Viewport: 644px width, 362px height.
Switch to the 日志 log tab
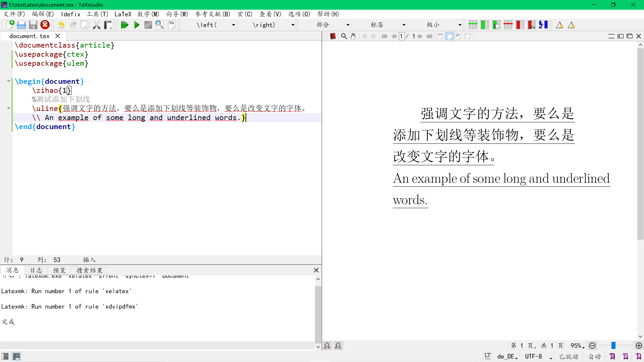[36, 270]
